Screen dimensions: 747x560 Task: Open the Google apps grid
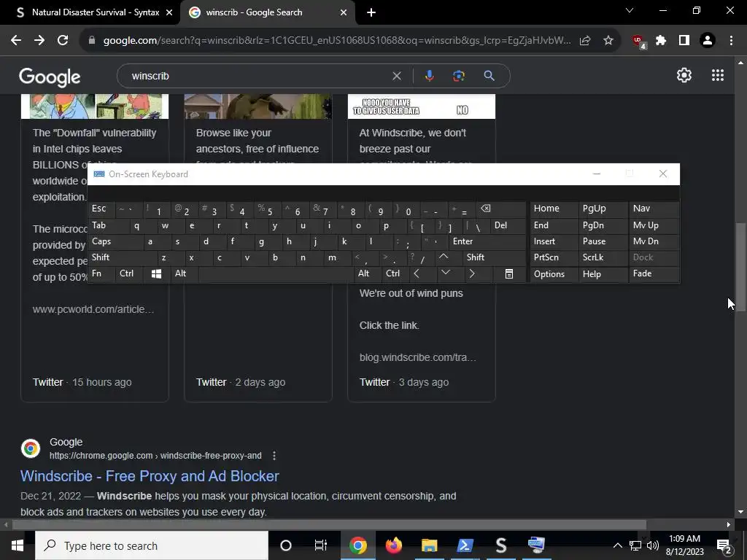718,75
